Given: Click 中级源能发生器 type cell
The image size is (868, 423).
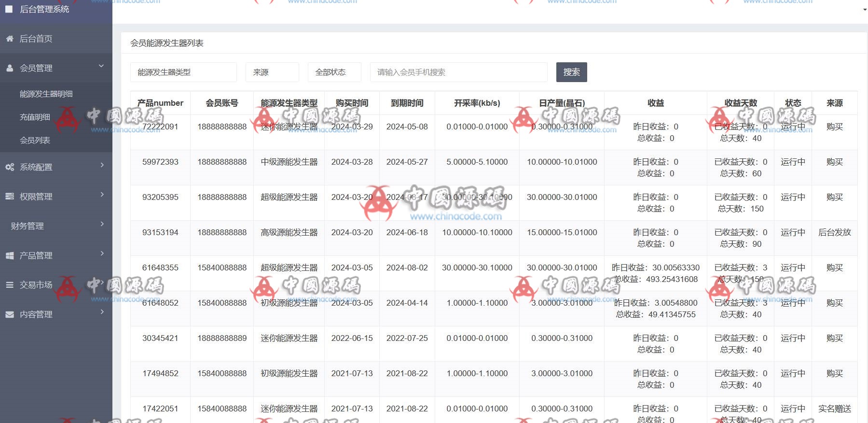Looking at the screenshot, I should coord(289,162).
